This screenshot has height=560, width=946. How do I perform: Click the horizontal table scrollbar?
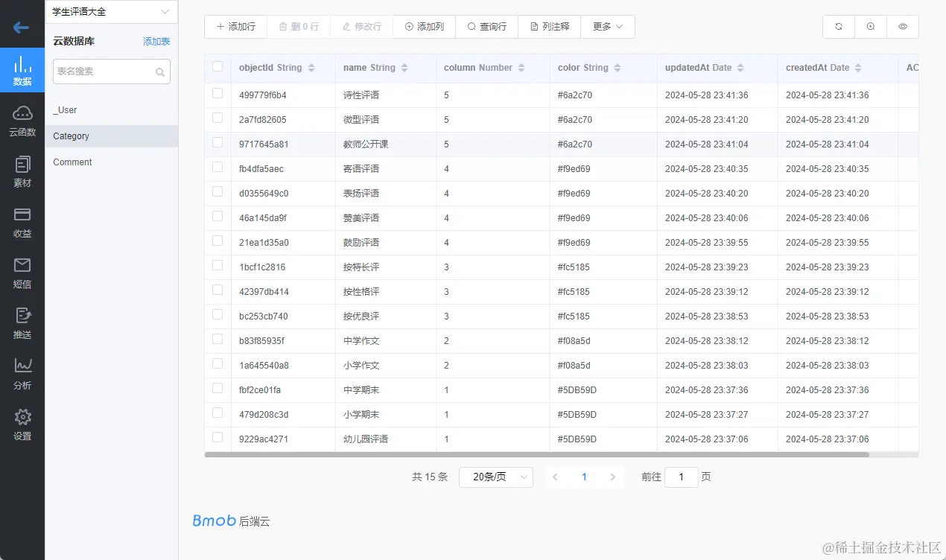pyautogui.click(x=537, y=454)
